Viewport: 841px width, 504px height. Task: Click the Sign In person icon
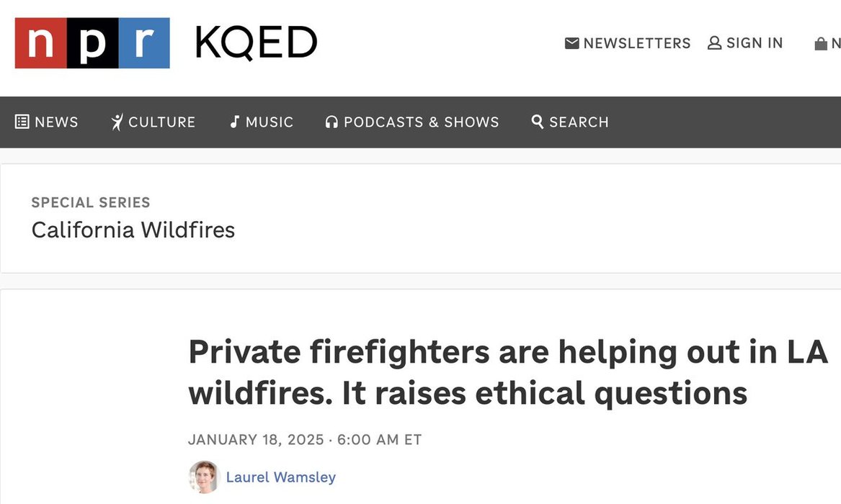[714, 44]
